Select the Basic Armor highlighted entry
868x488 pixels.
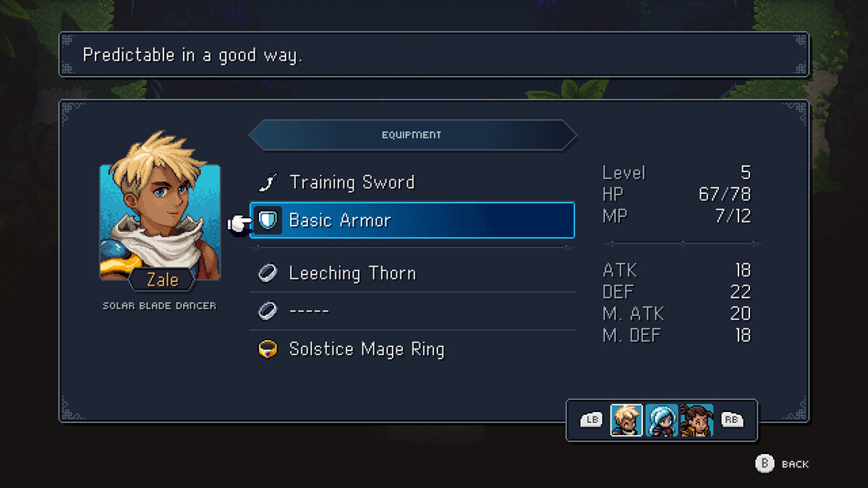click(412, 221)
